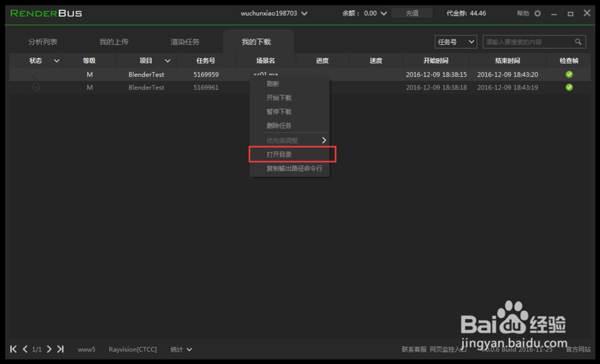
Task: Switch to the 分析列表 tab
Action: tap(43, 41)
